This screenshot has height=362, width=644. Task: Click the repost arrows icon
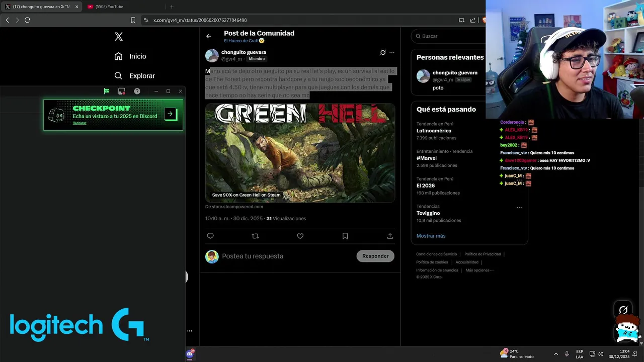coord(255,236)
